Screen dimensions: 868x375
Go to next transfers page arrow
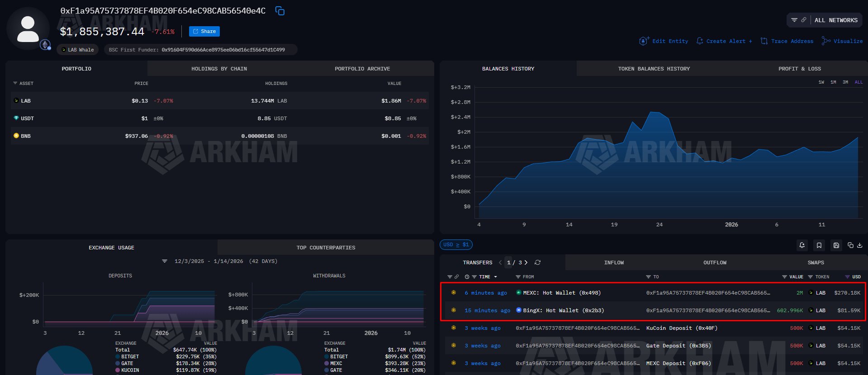[526, 262]
